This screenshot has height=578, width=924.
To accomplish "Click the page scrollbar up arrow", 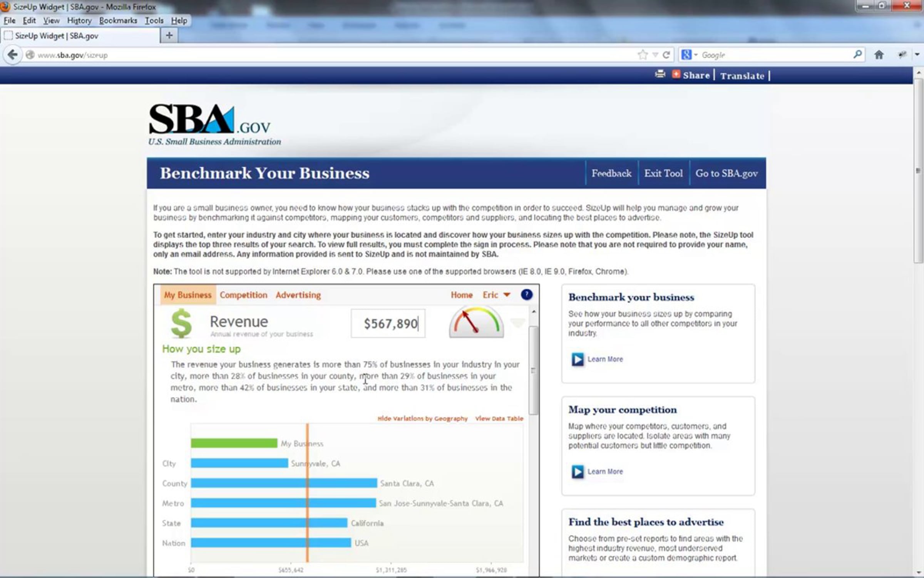I will tap(919, 72).
